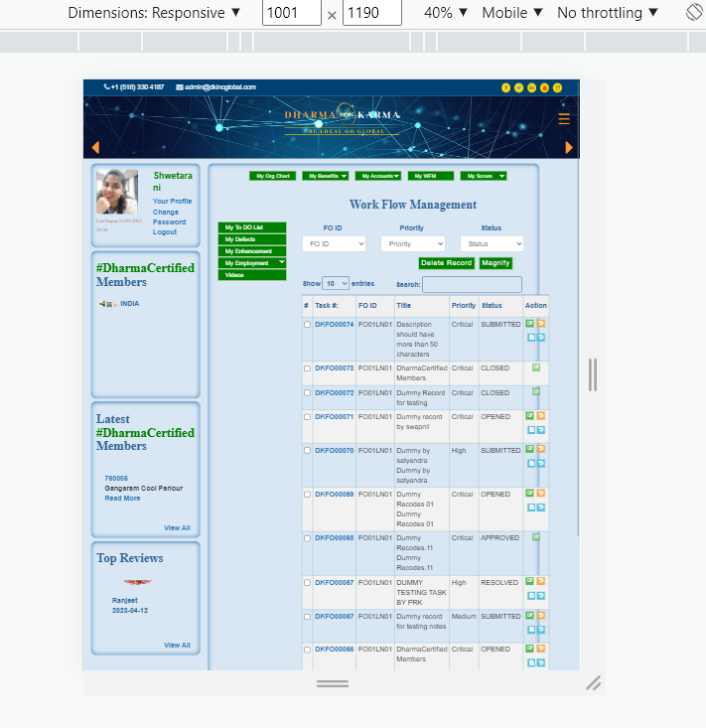Grab the right-side viewport resize handle
Screen dimensions: 706x728
coord(593,374)
